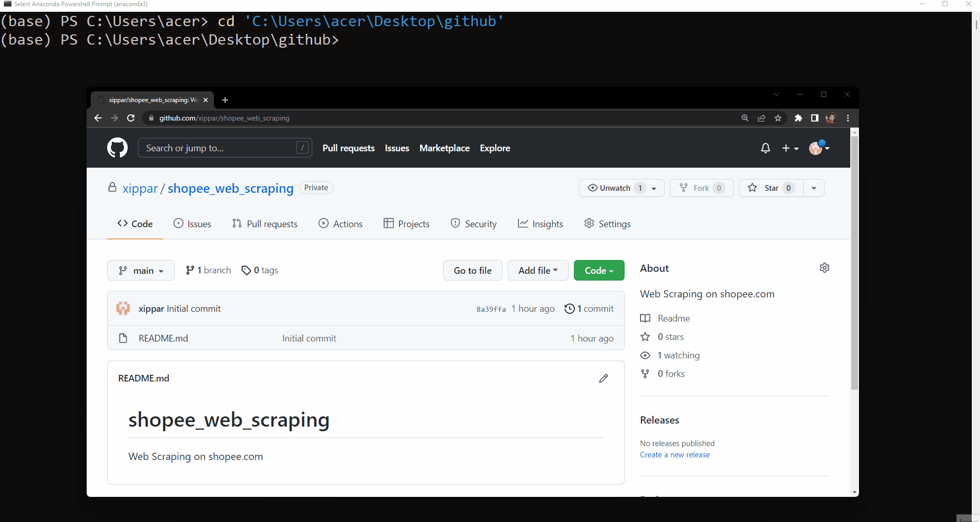Open the GitHub home via the logo icon
This screenshot has height=522, width=980.
click(x=117, y=148)
